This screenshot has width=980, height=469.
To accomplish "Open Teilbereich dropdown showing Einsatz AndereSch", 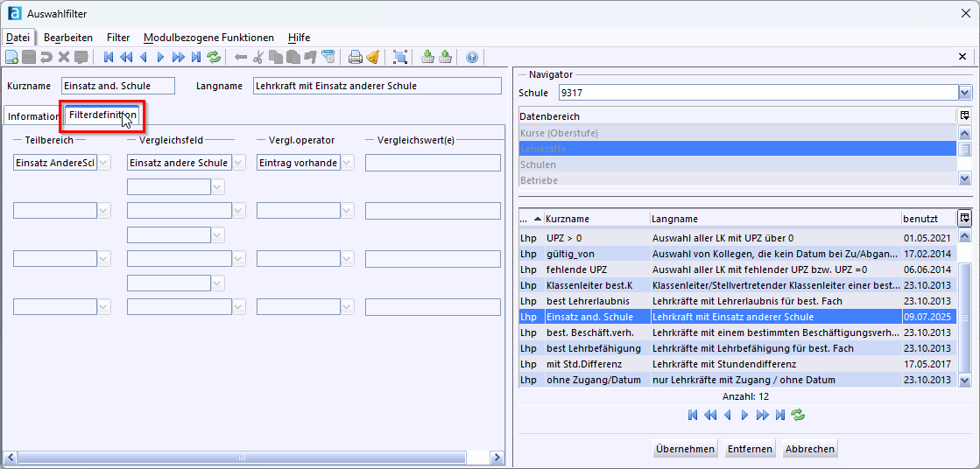I will click(103, 163).
